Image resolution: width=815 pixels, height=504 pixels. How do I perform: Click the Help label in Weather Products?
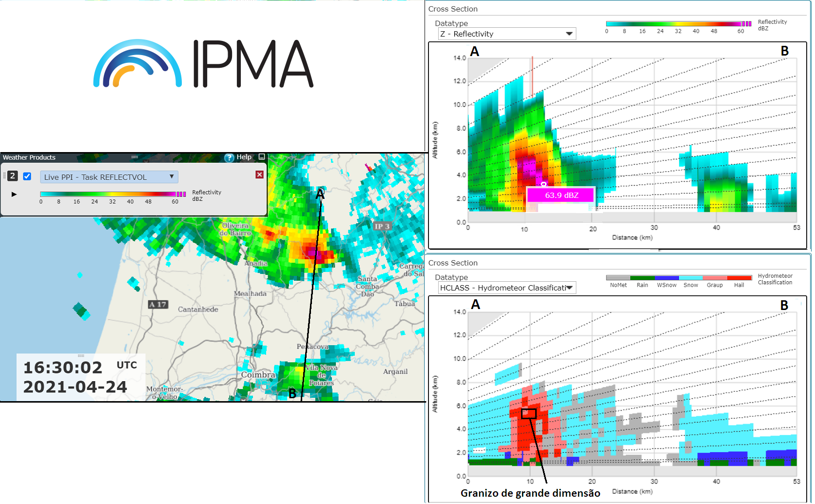tap(244, 157)
